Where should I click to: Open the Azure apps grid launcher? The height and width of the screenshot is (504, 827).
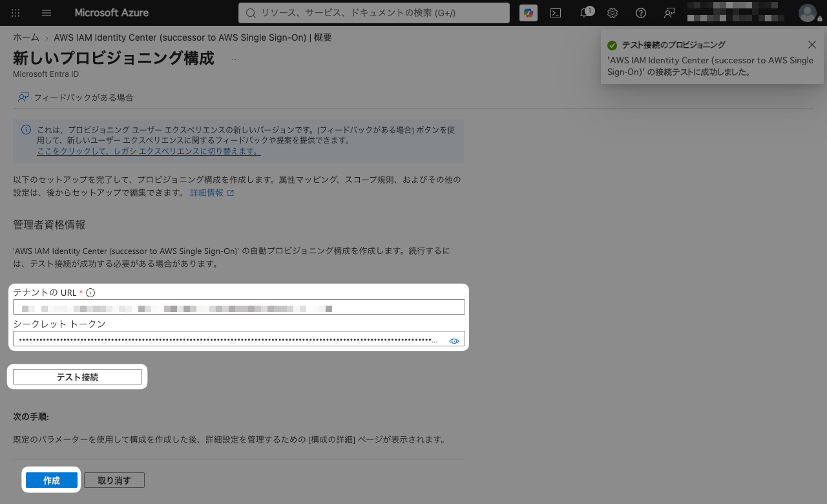(16, 13)
